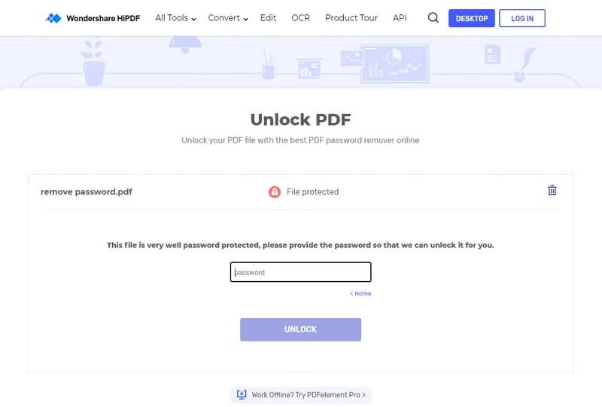Viewport: 602px width, 407px height.
Task: Click the red File protected lock icon
Action: [275, 192]
